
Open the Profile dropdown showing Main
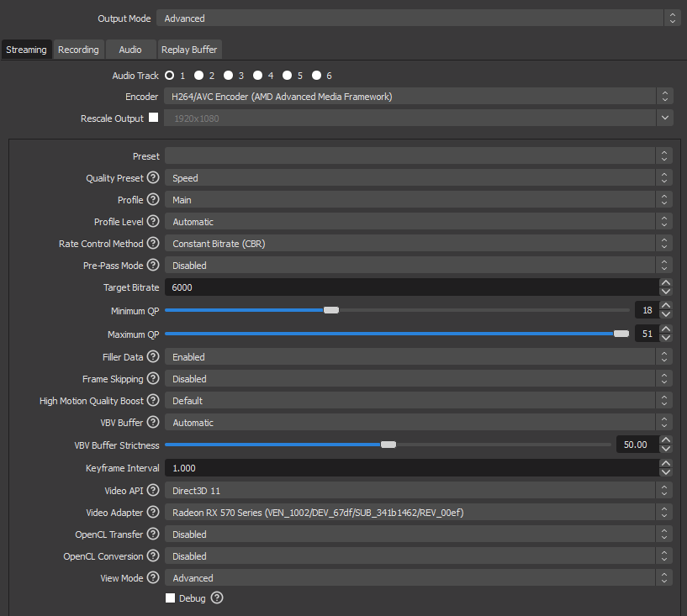[418, 200]
